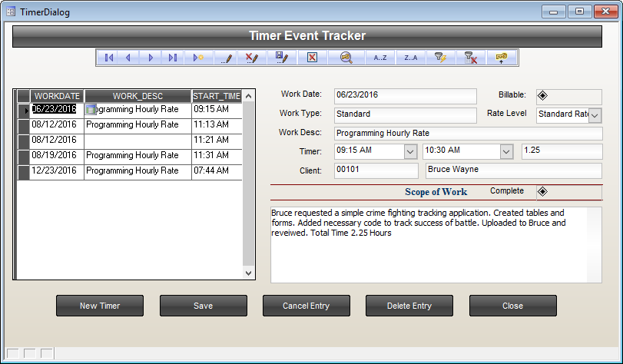This screenshot has width=623, height=364.
Task: Jump to the last record in navigator
Action: (173, 58)
